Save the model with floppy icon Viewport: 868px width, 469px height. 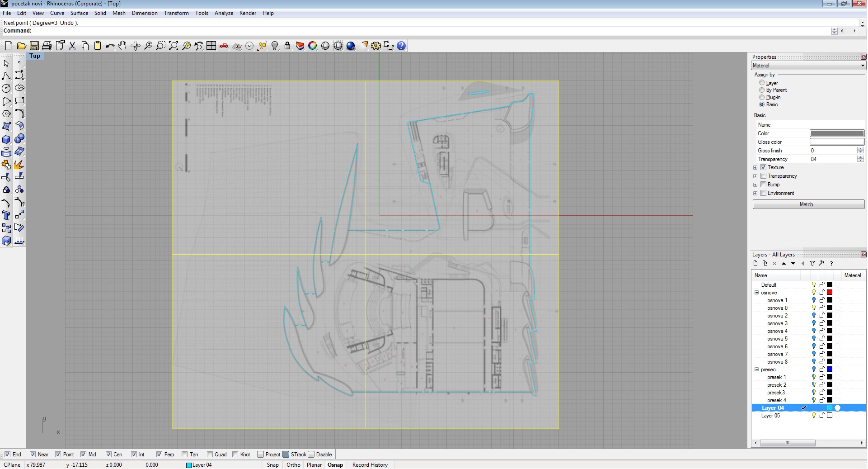point(34,46)
